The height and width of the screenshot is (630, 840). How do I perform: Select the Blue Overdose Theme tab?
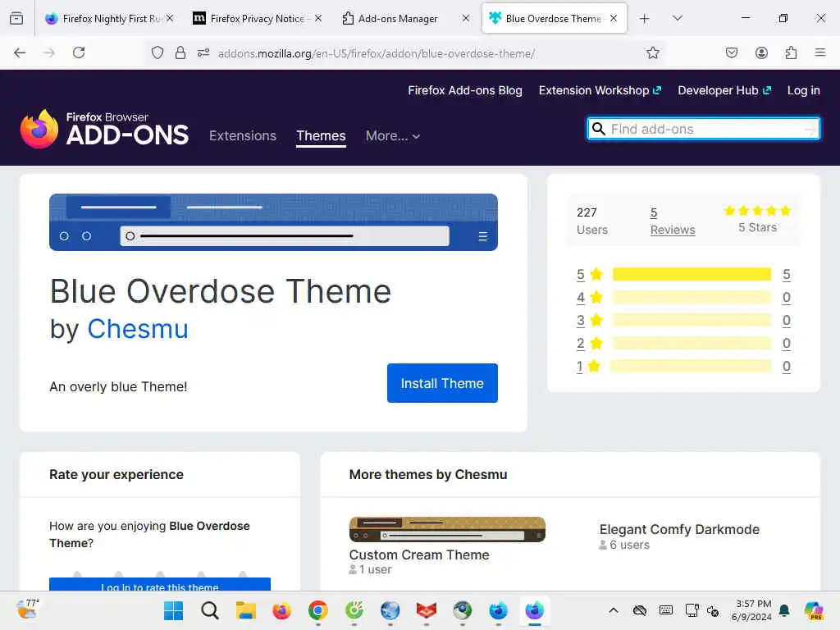(x=555, y=19)
